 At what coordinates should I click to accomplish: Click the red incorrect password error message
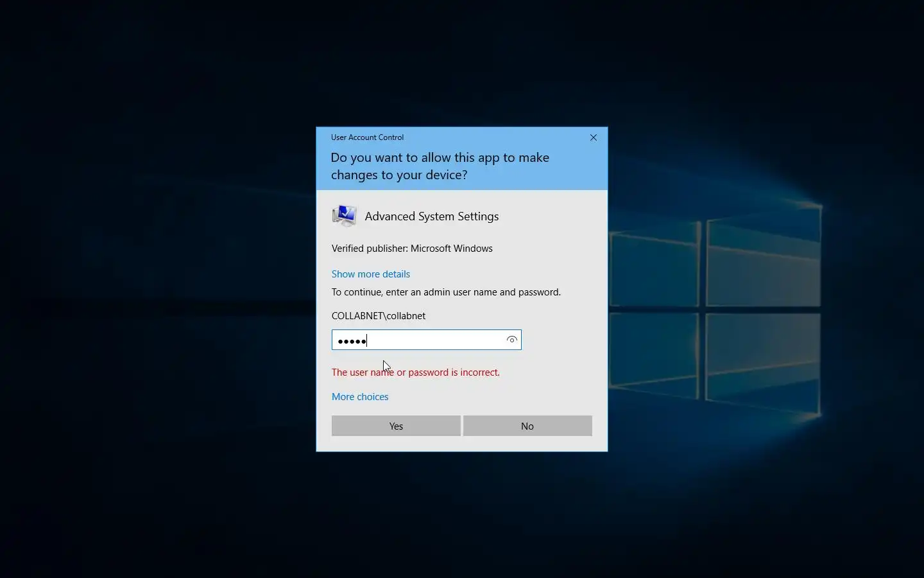tap(416, 372)
